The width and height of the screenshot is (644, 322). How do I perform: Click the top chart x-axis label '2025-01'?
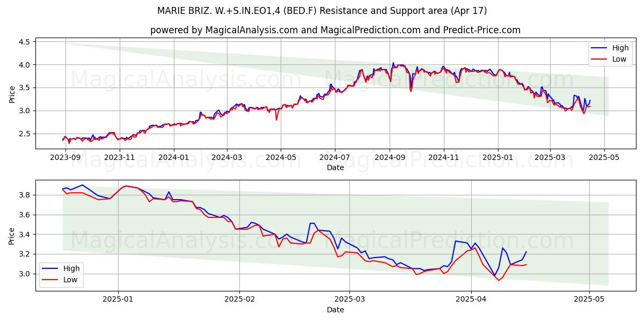point(498,158)
